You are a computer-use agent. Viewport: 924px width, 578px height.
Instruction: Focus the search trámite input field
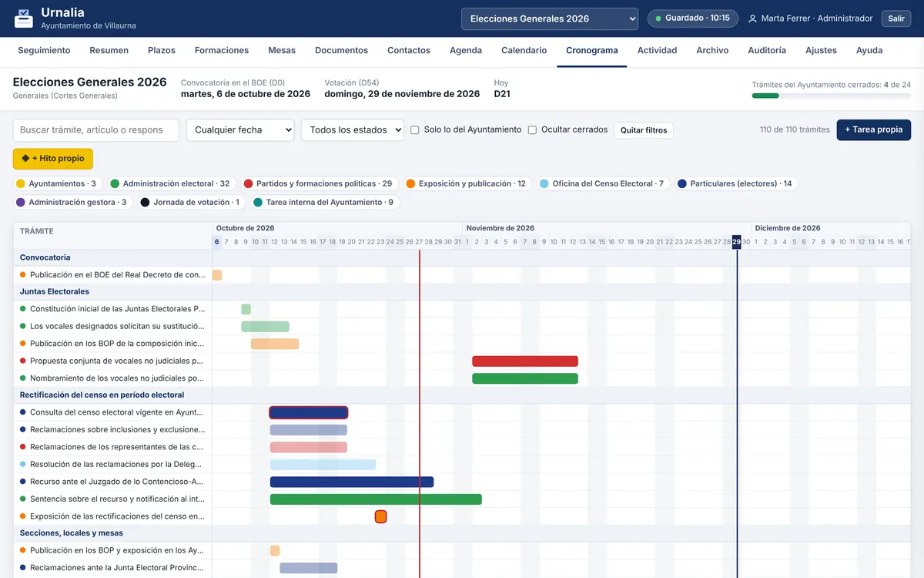click(96, 130)
